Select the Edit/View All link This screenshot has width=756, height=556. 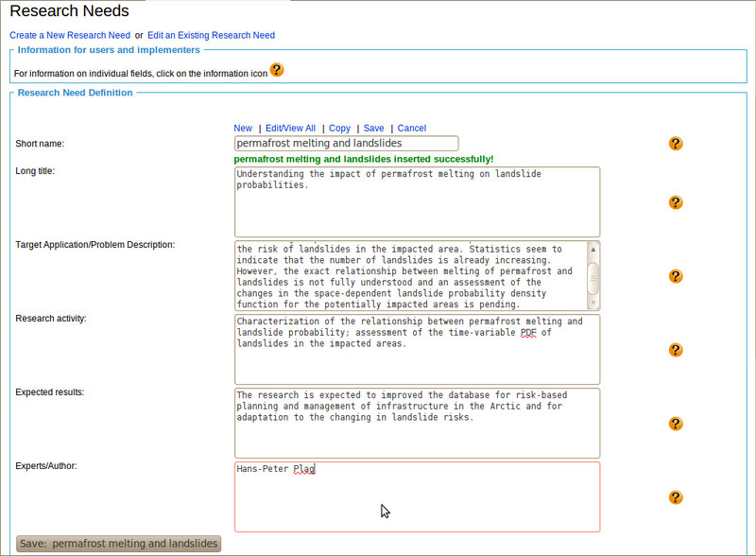(290, 128)
